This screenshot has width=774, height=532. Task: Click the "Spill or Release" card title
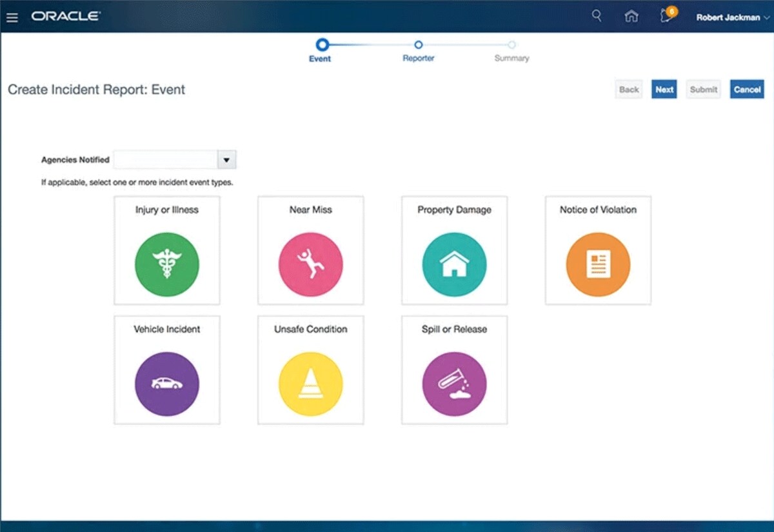pos(455,329)
